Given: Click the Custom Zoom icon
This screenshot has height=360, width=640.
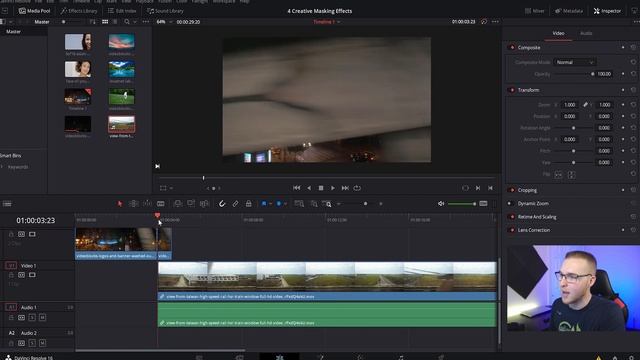Looking at the screenshot, I should [x=327, y=204].
